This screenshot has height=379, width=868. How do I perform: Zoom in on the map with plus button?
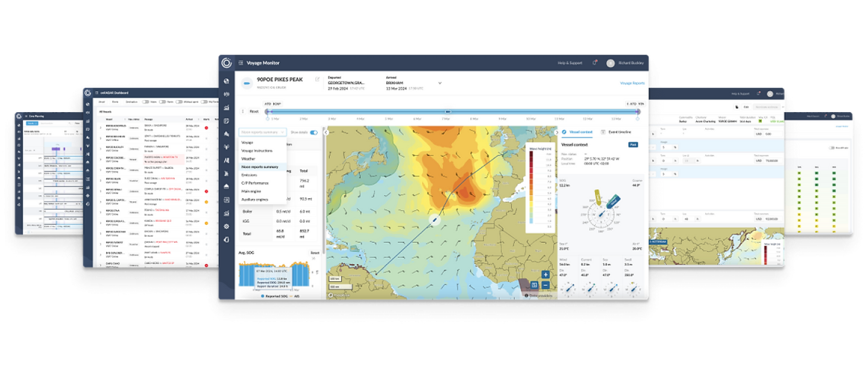546,275
